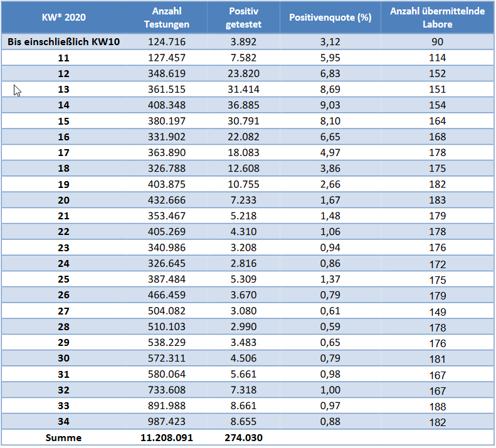Click the 'KW* 2020' column header
The height and width of the screenshot is (448, 496).
pyautogui.click(x=64, y=18)
